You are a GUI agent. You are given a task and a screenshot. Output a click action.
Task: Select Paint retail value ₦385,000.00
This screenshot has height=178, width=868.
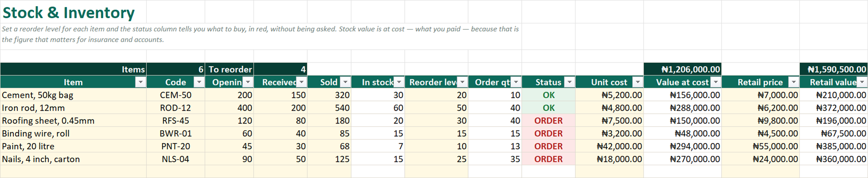[833, 146]
